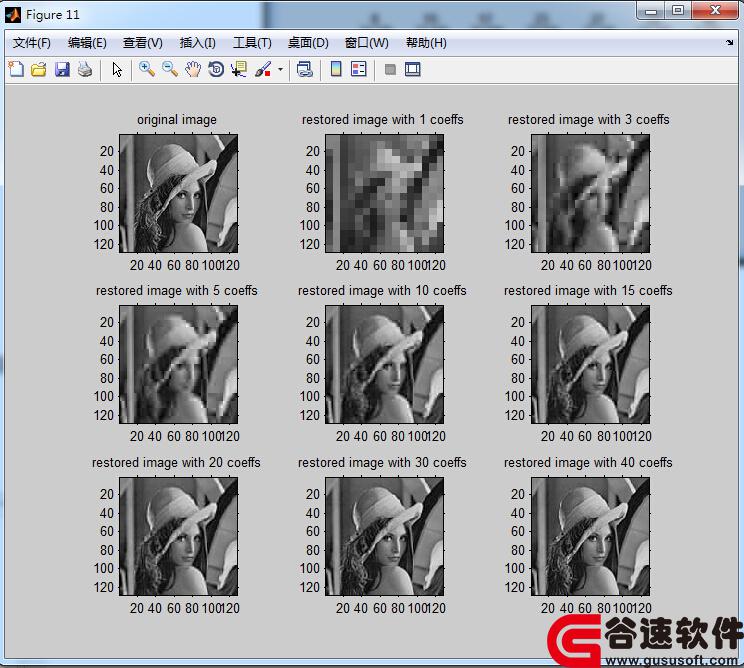Select the restored image with 15 coeffs plot
The height and width of the screenshot is (668, 744).
pyautogui.click(x=590, y=364)
